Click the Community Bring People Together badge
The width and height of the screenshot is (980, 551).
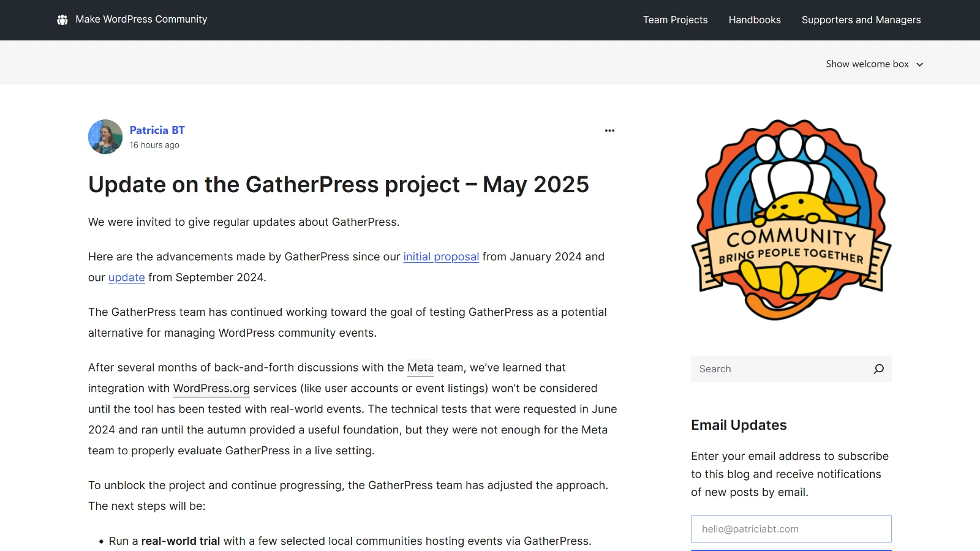click(791, 220)
